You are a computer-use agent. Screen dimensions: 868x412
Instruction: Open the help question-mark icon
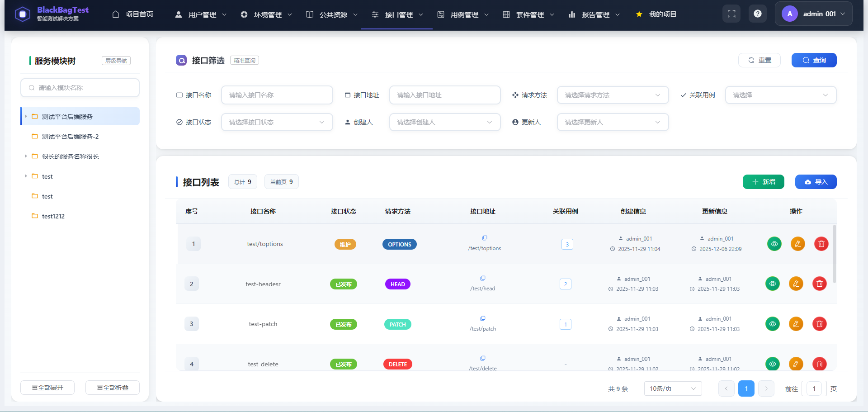[758, 14]
